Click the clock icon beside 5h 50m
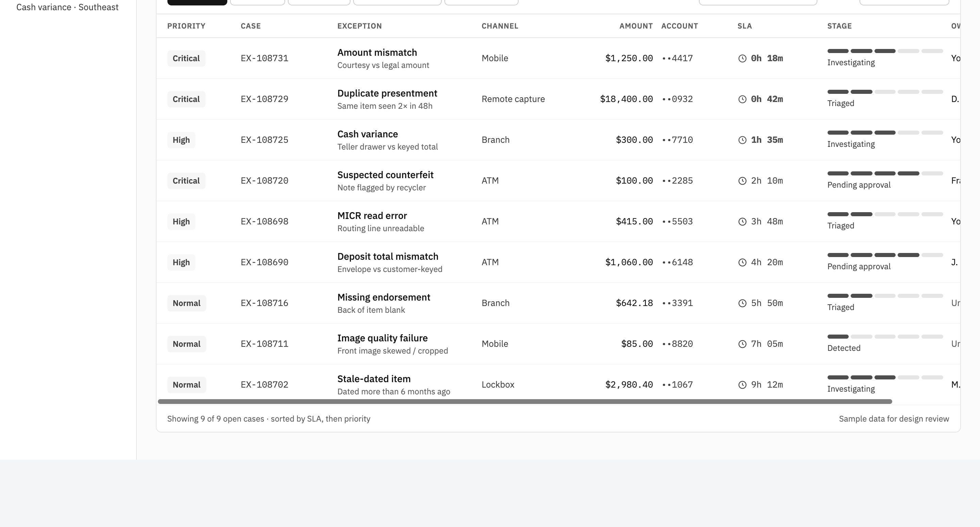Image resolution: width=980 pixels, height=527 pixels. tap(742, 303)
